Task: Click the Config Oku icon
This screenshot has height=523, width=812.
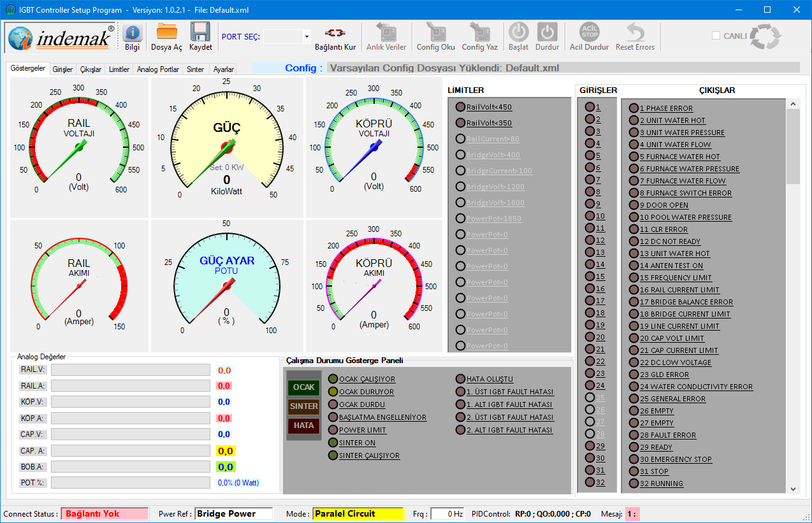Action: [436, 32]
